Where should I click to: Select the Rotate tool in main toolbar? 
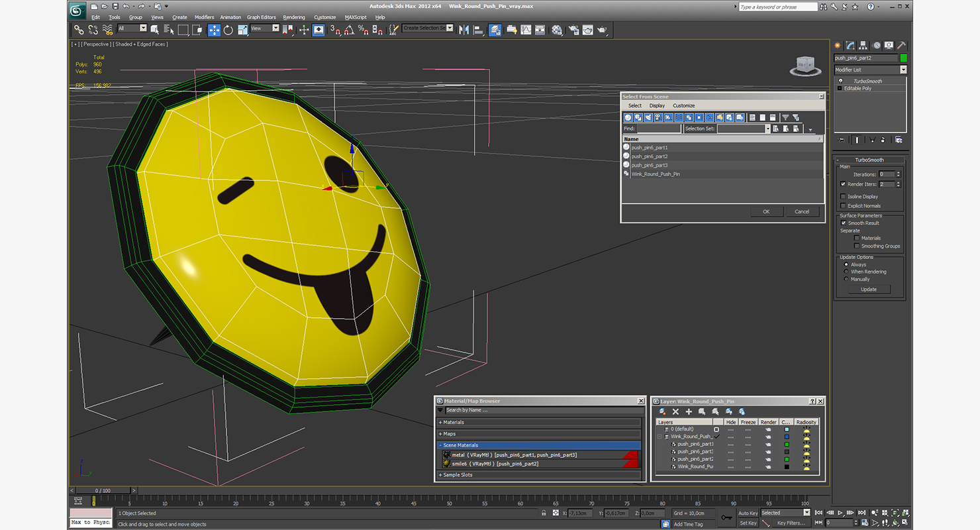228,30
